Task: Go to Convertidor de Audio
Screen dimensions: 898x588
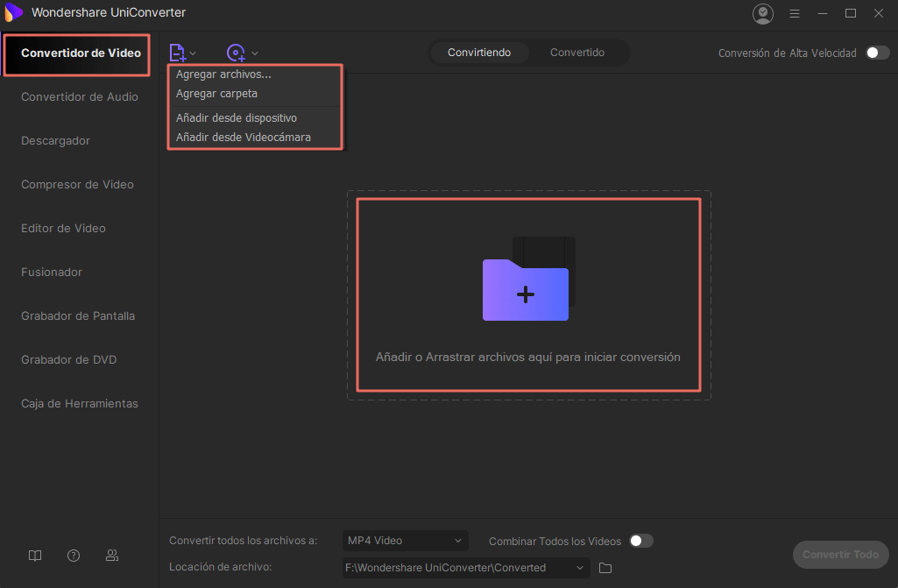Action: pos(80,97)
